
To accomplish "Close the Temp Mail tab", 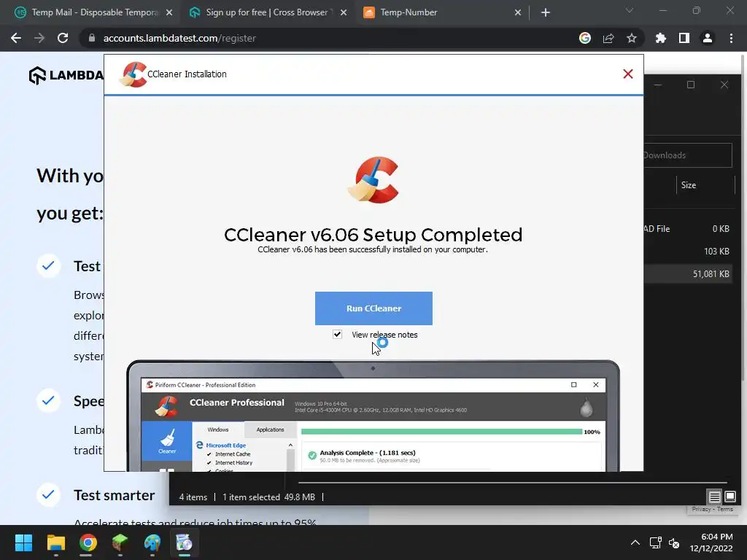I will click(x=169, y=12).
